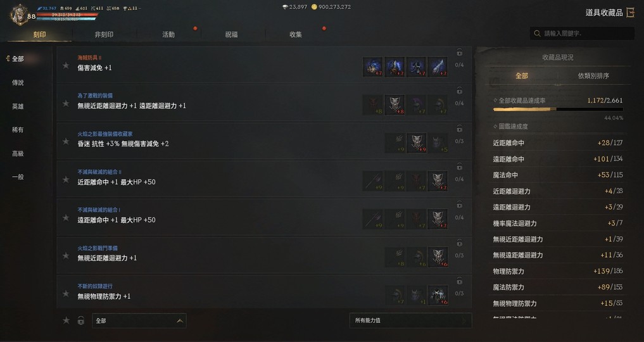Click the first item icon in 海賊防具 II
This screenshot has width=644, height=342.
372,67
